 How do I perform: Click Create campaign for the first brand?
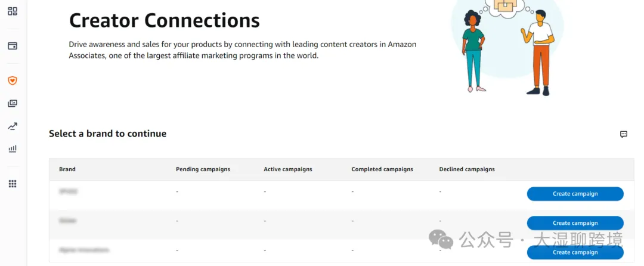click(x=575, y=194)
